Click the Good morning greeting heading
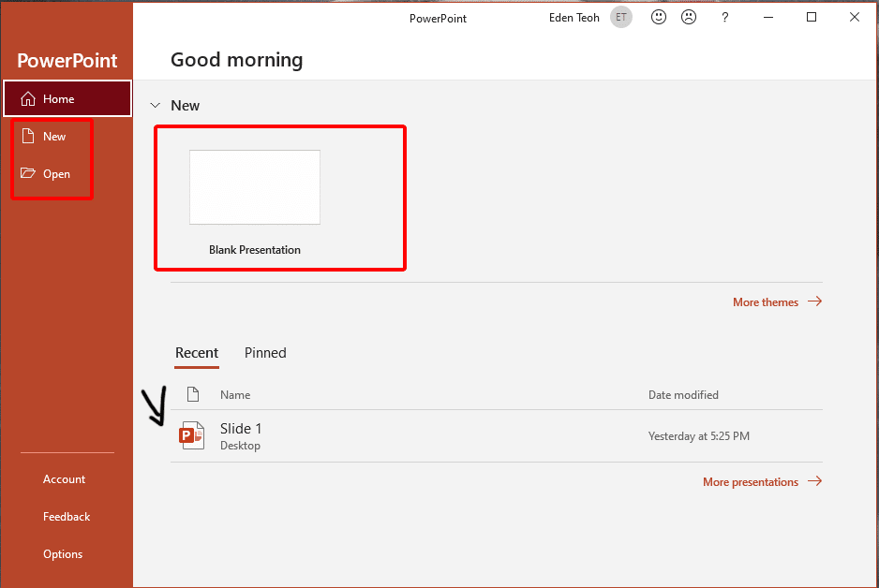 click(x=236, y=60)
